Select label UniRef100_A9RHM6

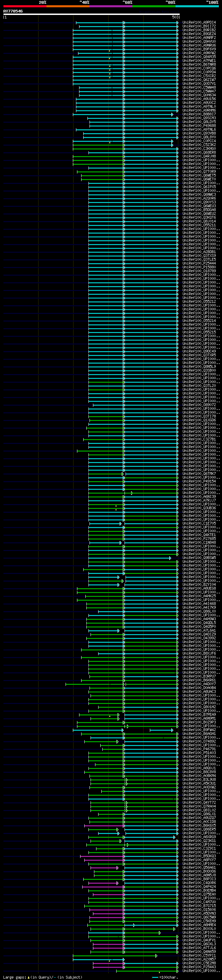click(199, 110)
